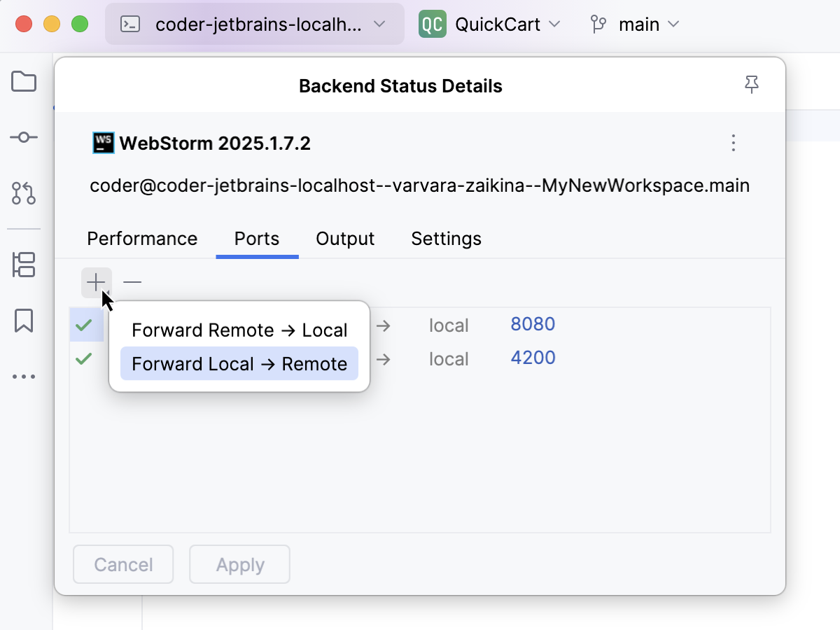Screen dimensions: 840x630
Task: Click the Apply button
Action: tap(240, 565)
